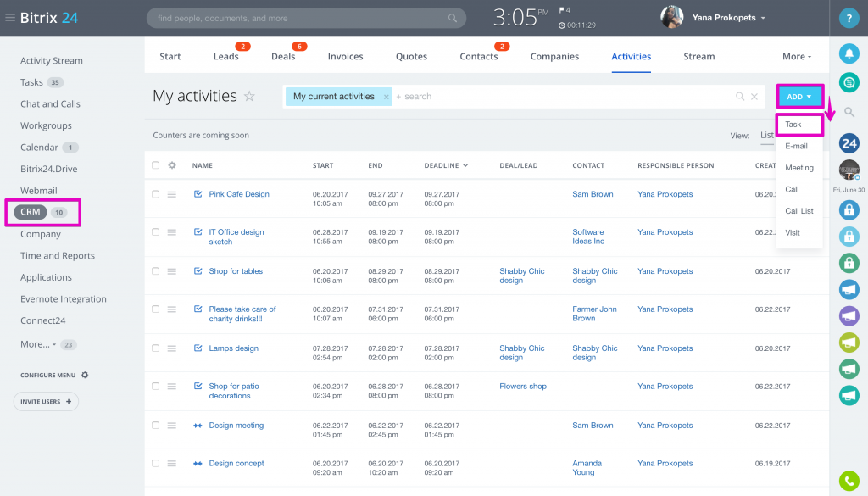Check the IT Office design sketch row checkbox

point(156,232)
